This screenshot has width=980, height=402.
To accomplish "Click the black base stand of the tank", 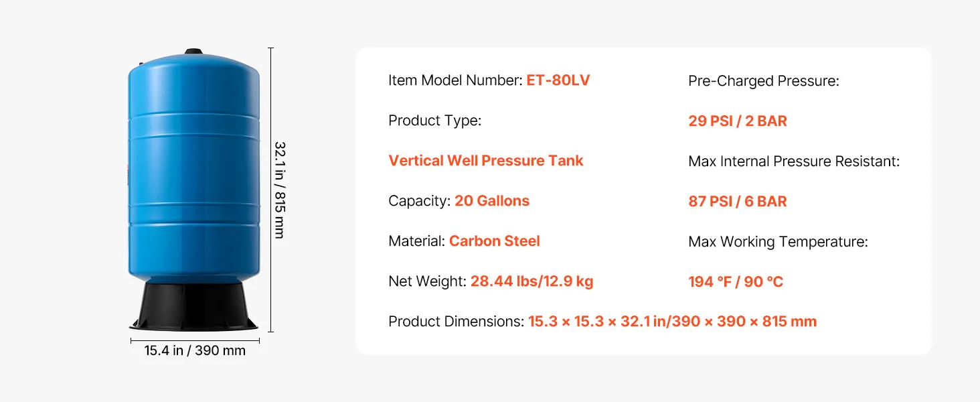I will click(x=193, y=308).
